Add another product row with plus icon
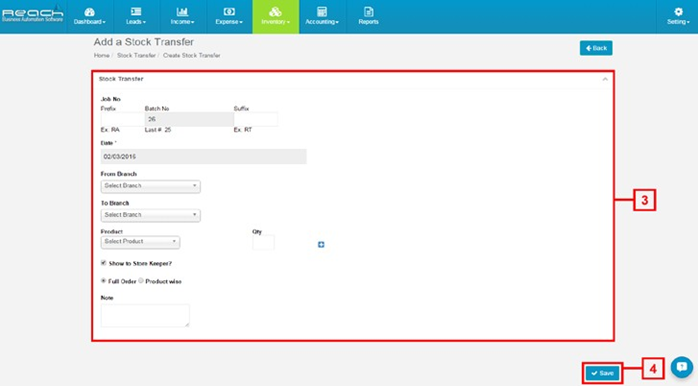The width and height of the screenshot is (698, 386). pos(321,244)
